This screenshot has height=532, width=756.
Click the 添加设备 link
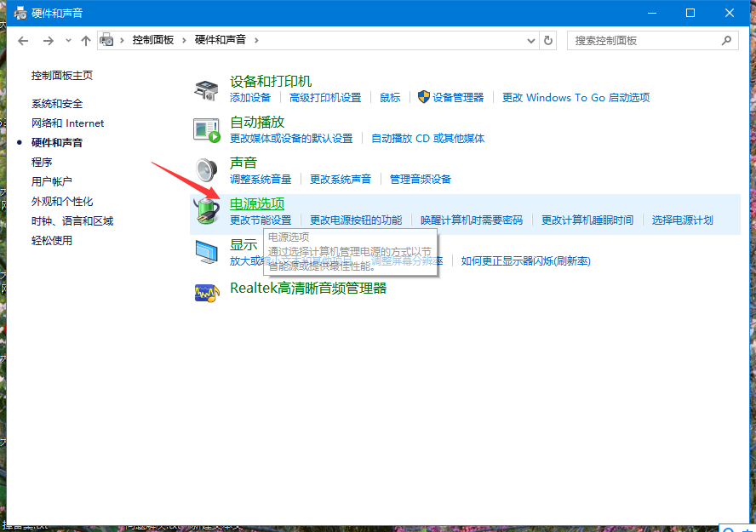[250, 98]
